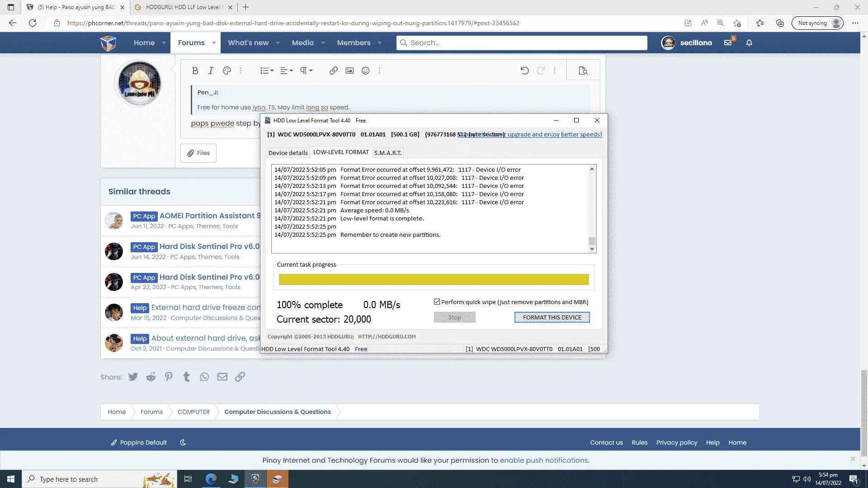Share thread by email icon
Screen dimensions: 868x488
point(222,377)
